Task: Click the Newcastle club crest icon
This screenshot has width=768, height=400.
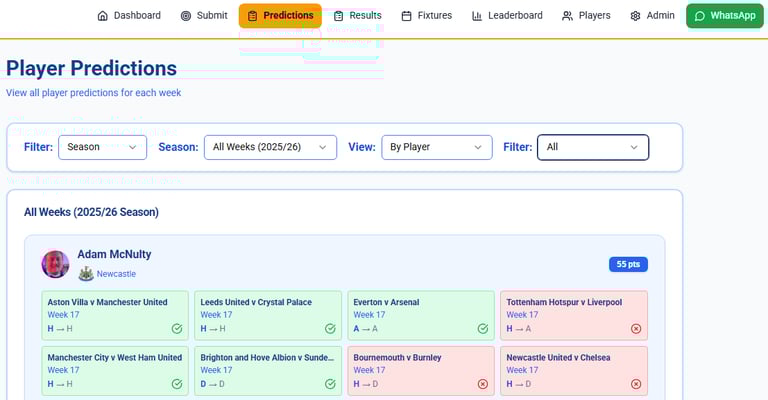Action: tap(86, 274)
